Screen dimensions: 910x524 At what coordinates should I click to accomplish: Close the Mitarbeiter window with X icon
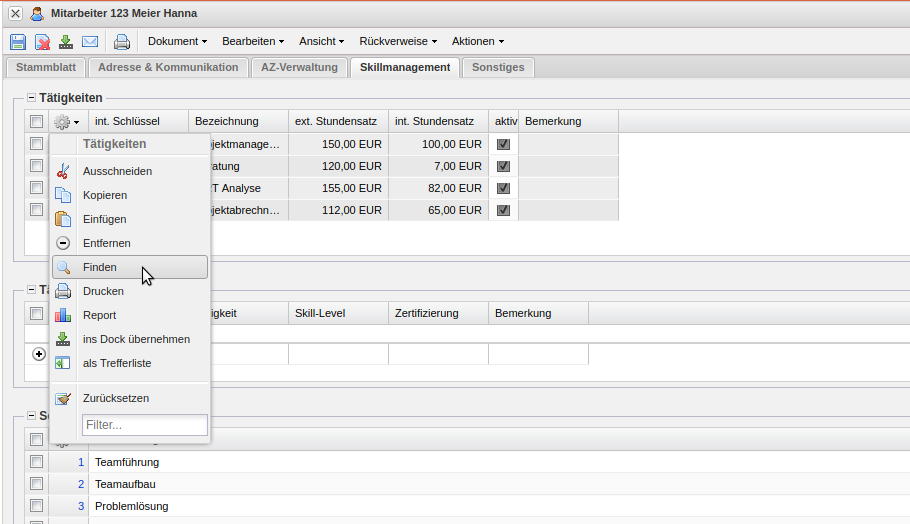(15, 13)
